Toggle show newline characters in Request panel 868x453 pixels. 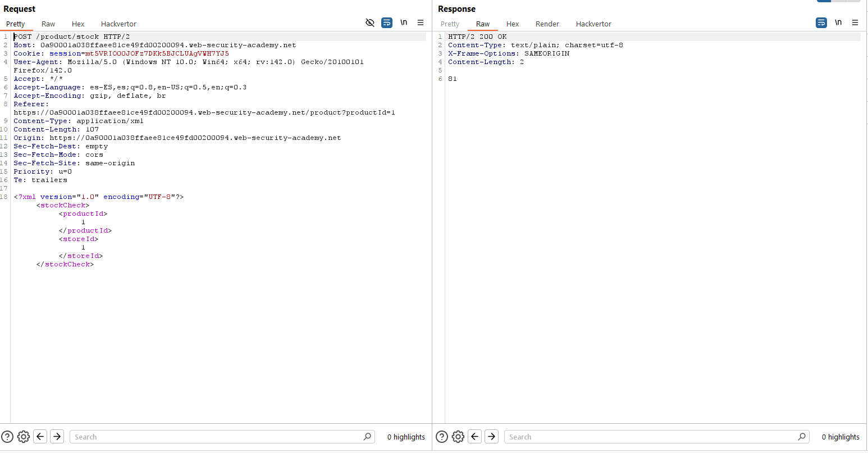[404, 23]
